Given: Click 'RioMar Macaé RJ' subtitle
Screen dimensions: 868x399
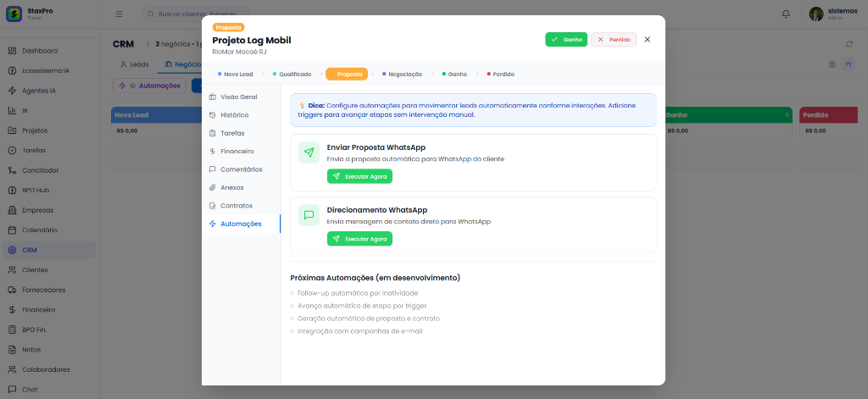Looking at the screenshot, I should (239, 52).
